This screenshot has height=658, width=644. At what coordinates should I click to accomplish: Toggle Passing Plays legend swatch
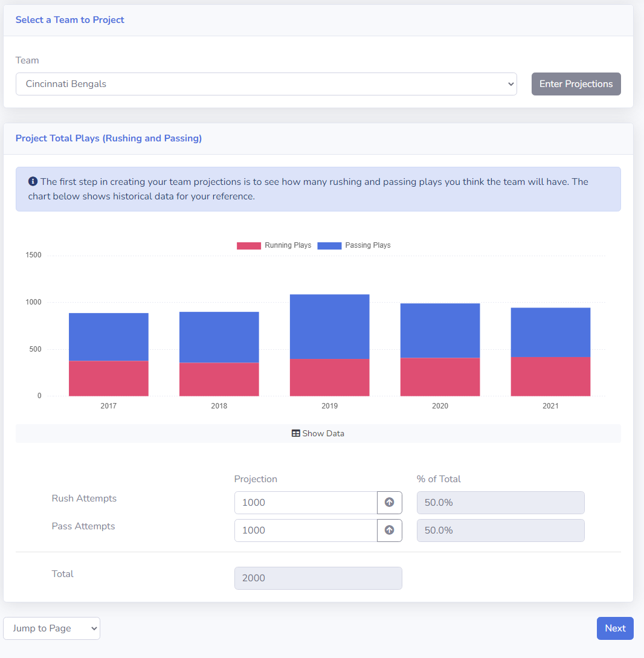[x=329, y=245]
